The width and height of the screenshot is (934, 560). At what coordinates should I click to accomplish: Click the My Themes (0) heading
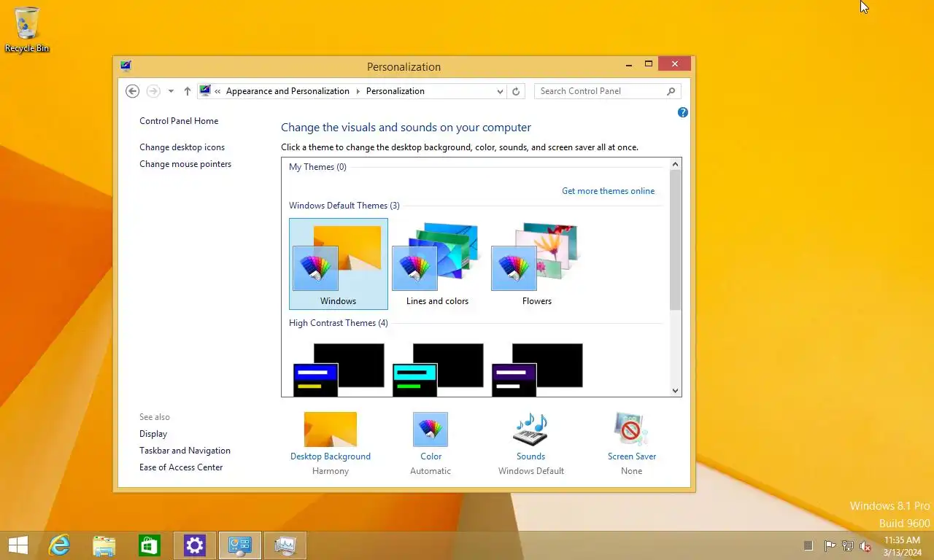click(x=317, y=167)
